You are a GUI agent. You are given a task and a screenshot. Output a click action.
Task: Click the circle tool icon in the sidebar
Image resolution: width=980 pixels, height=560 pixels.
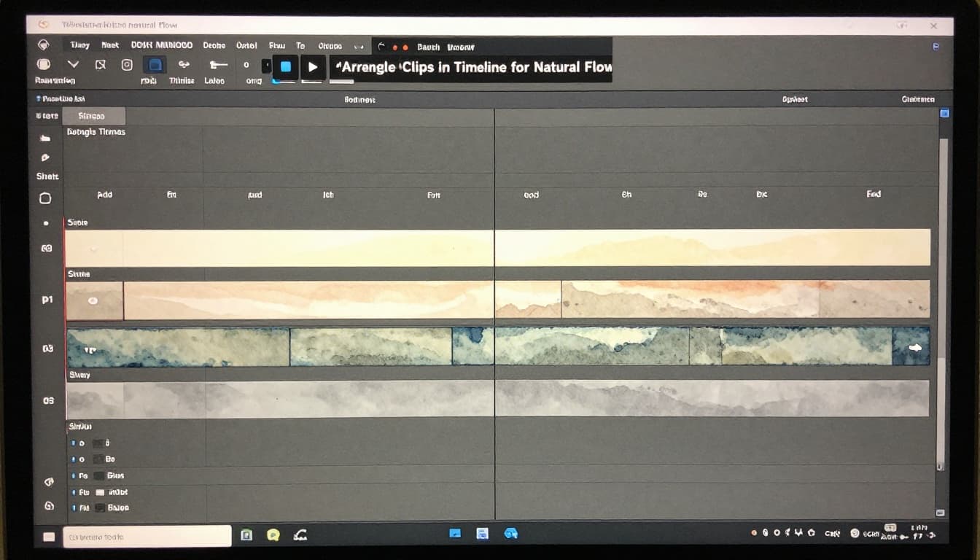click(x=45, y=198)
